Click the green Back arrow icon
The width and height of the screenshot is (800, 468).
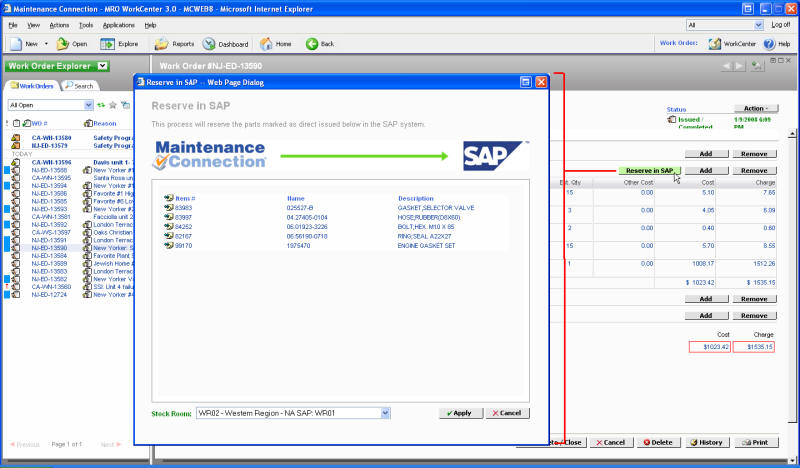312,44
